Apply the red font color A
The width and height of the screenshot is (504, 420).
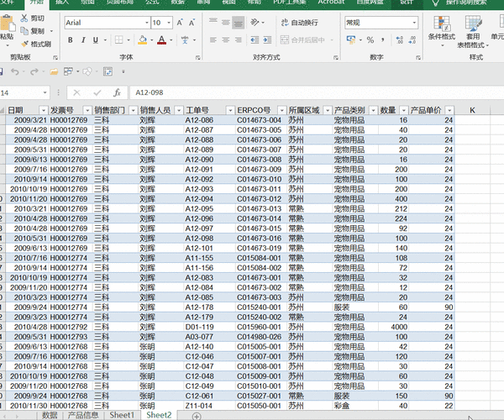(161, 39)
